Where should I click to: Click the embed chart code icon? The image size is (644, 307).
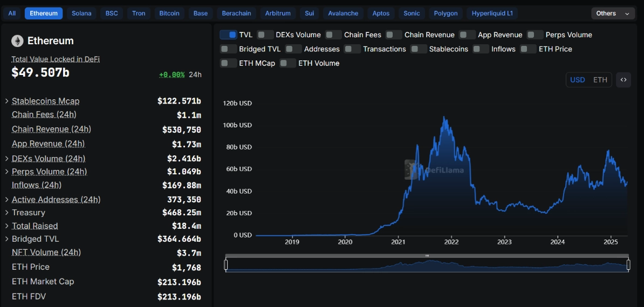(x=623, y=80)
